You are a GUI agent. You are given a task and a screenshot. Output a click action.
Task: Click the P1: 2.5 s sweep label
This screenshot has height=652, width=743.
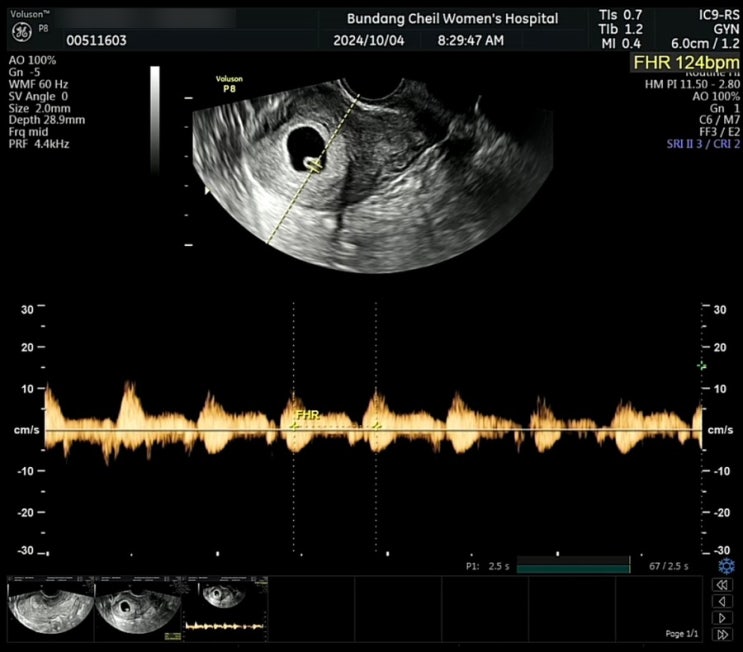(488, 566)
